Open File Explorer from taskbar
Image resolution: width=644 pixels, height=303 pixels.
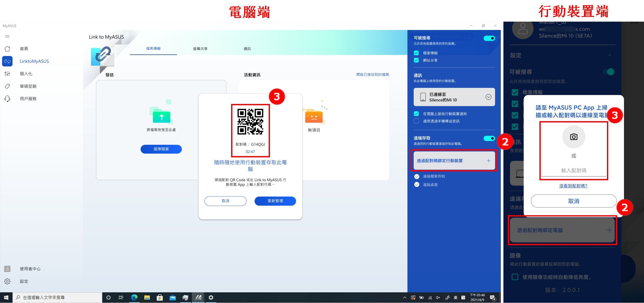point(147,298)
